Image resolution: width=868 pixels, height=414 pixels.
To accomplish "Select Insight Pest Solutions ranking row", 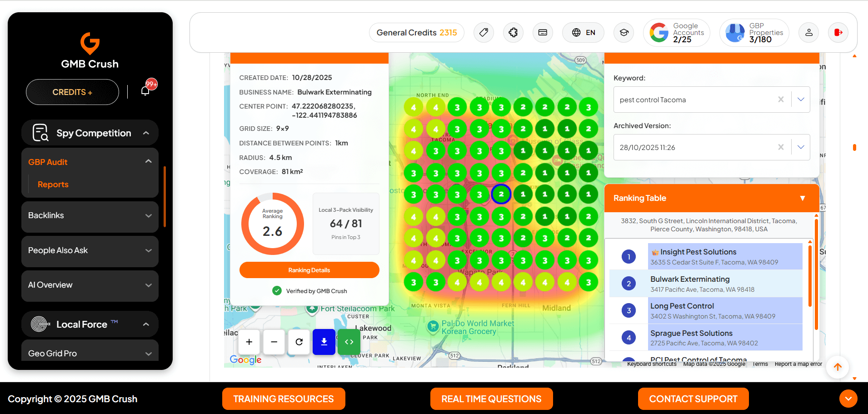I will pos(706,257).
